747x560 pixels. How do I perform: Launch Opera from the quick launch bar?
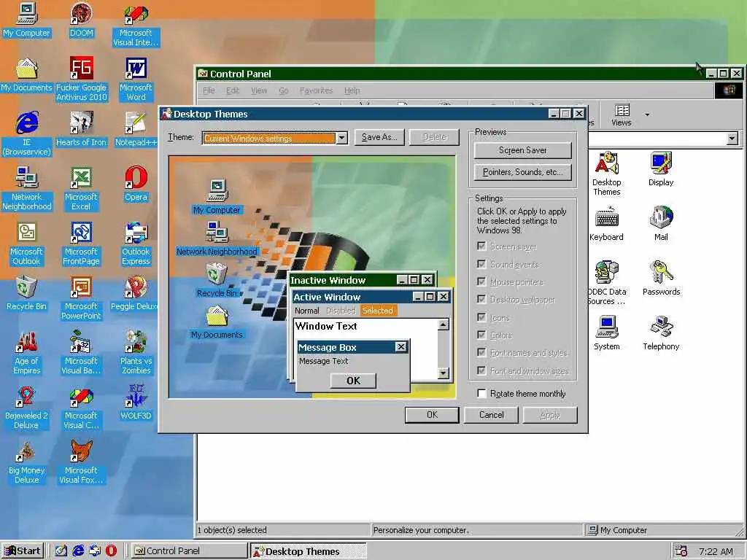[111, 551]
